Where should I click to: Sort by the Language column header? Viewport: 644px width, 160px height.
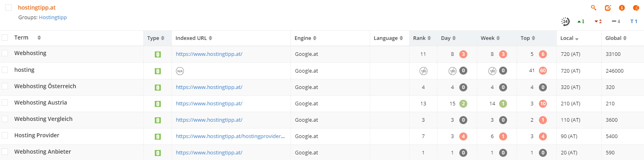click(388, 38)
